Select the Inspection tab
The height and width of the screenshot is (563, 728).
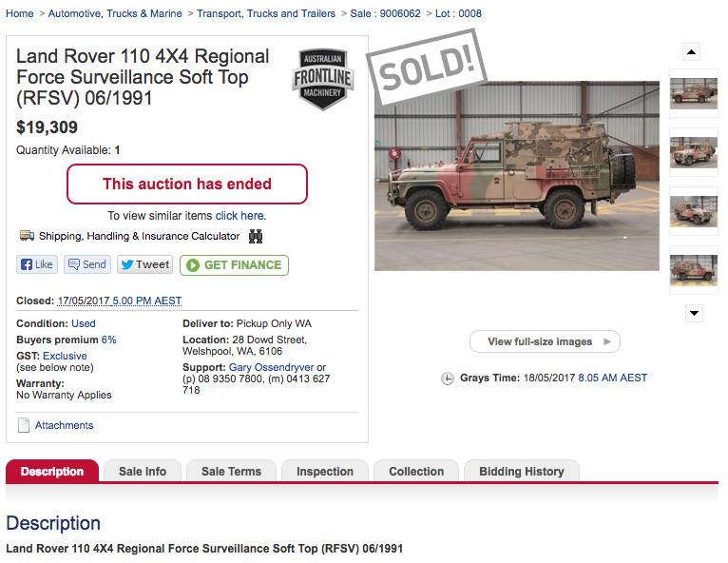coord(324,472)
